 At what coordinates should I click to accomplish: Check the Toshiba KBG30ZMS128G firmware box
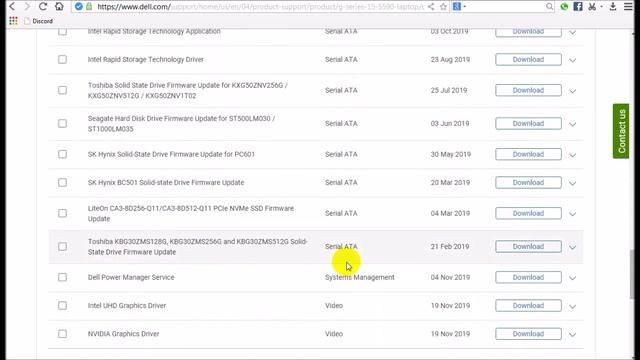click(62, 247)
